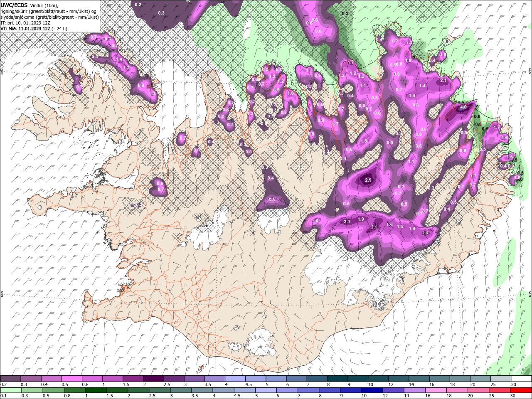The image size is (532, 399).
Task: Choose the mauve swatch labeled 0.4 in upper legend
Action: 51,379
